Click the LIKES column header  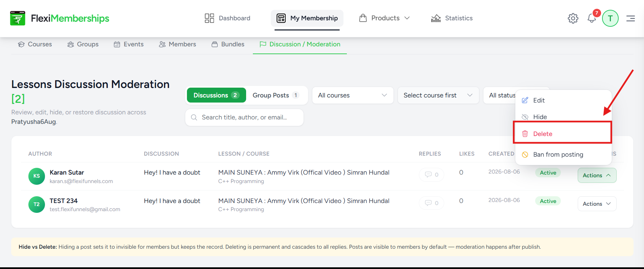[x=467, y=154]
